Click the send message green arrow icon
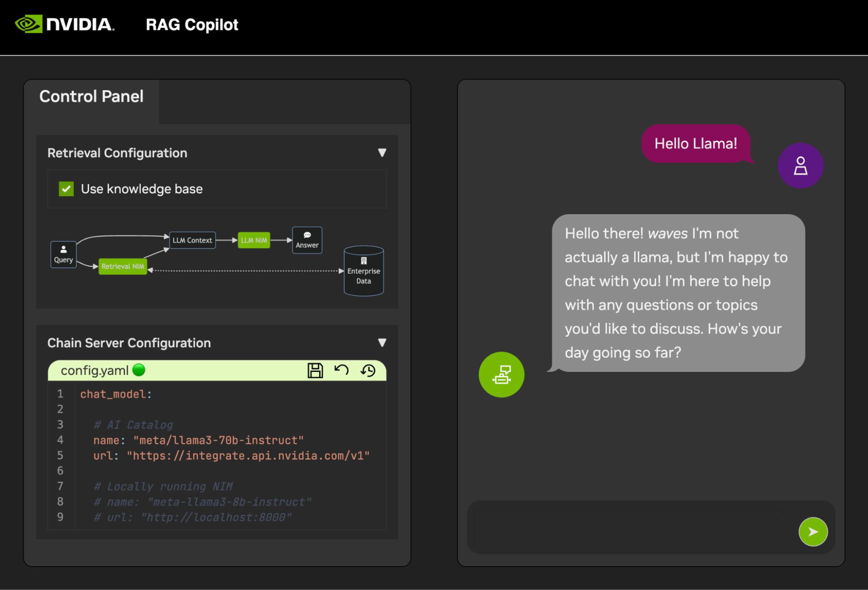 pos(813,531)
